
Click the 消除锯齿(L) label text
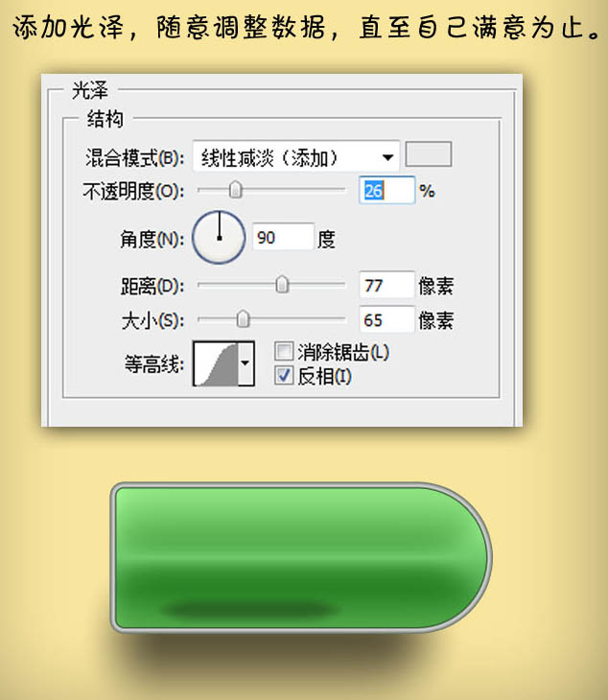pos(343,352)
